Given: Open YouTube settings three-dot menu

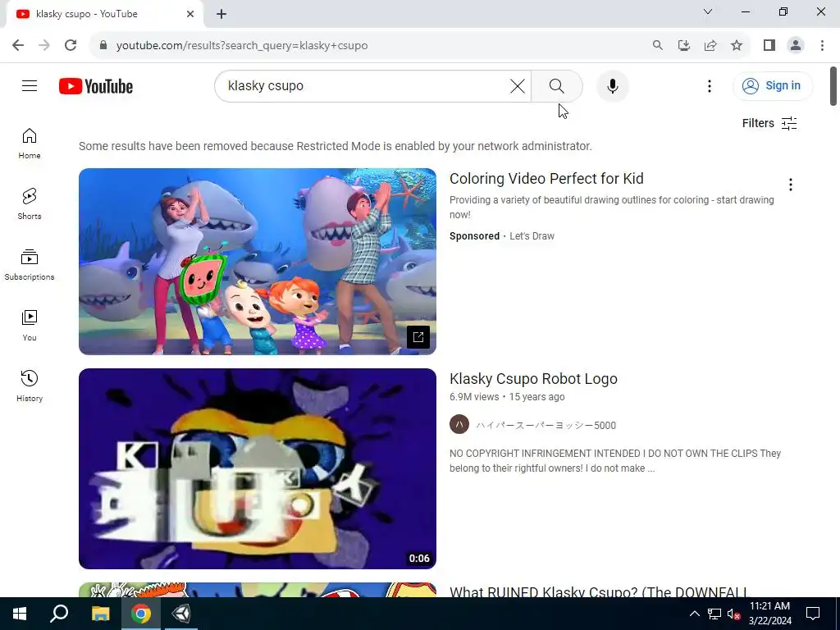Looking at the screenshot, I should 710,85.
